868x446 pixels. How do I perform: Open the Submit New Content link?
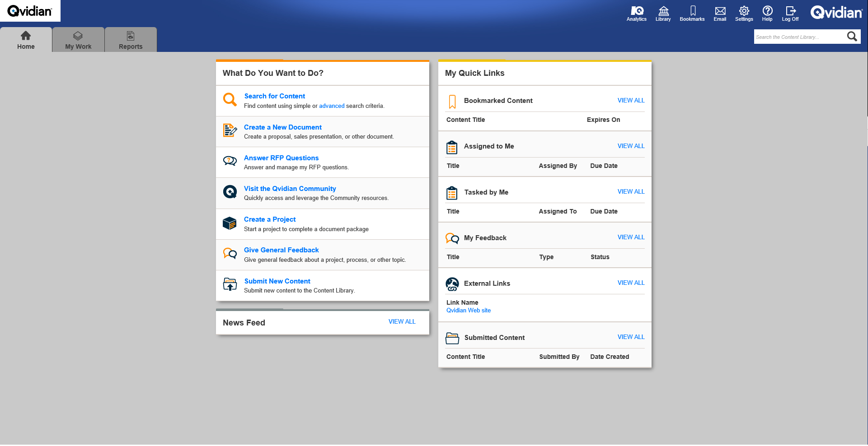pos(277,281)
